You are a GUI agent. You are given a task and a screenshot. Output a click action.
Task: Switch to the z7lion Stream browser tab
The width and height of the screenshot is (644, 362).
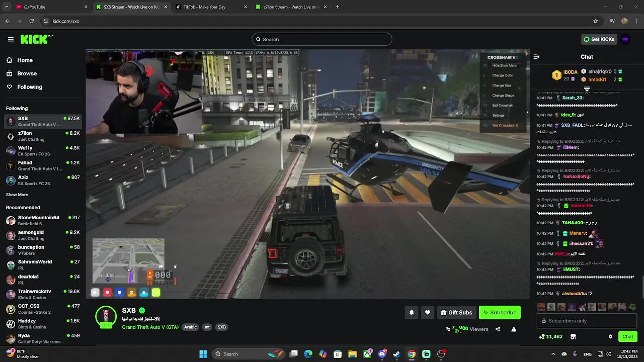pyautogui.click(x=291, y=7)
